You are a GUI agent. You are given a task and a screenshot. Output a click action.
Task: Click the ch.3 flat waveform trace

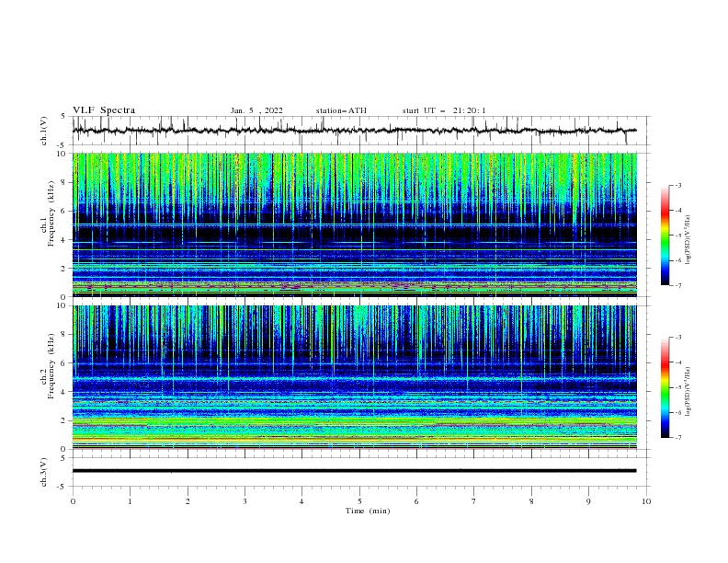pos(354,471)
